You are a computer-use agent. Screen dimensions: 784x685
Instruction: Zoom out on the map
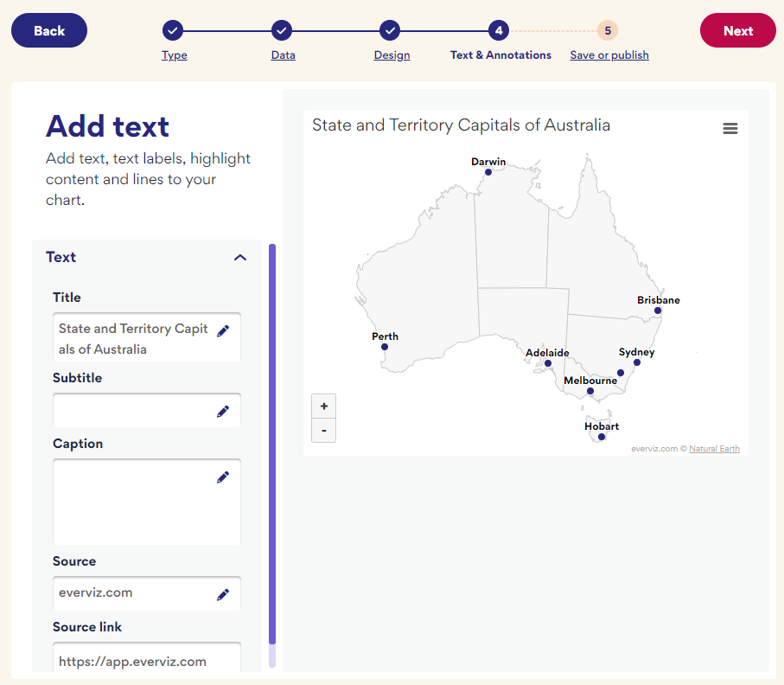point(324,431)
